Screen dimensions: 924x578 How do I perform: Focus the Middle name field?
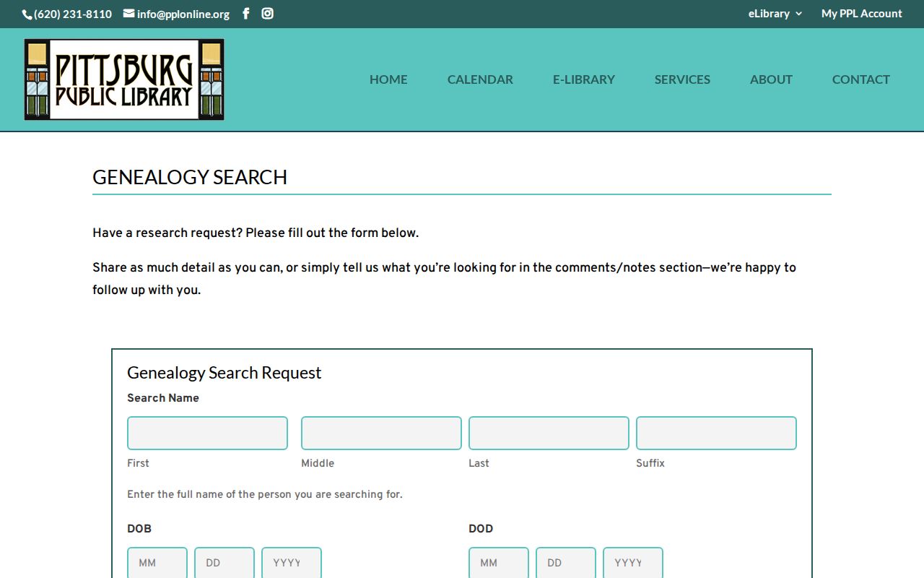click(381, 433)
